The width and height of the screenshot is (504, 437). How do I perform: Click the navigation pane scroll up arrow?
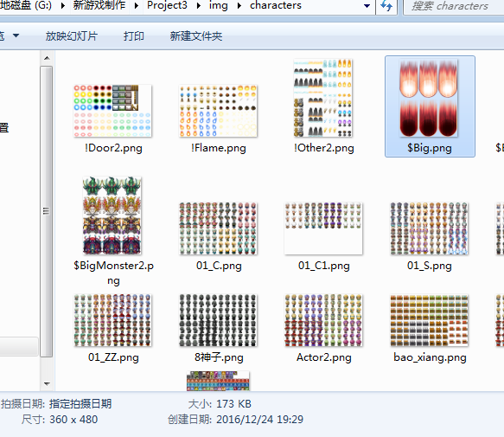pos(47,58)
